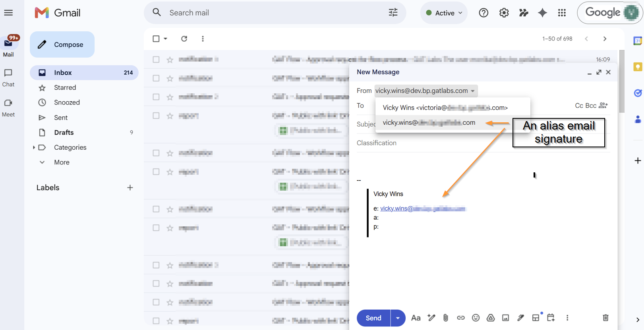644x330 pixels.
Task: Open the Google account avatar
Action: pyautogui.click(x=631, y=13)
